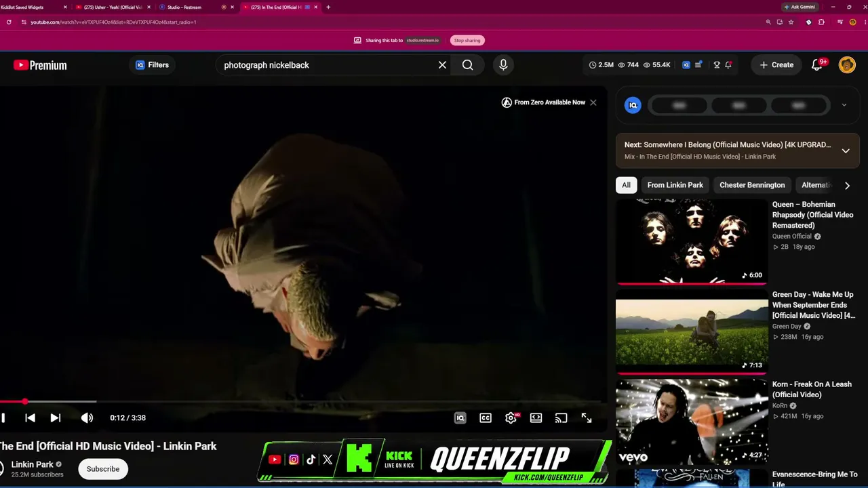Toggle theater mode on the player
The image size is (868, 488).
(x=536, y=418)
